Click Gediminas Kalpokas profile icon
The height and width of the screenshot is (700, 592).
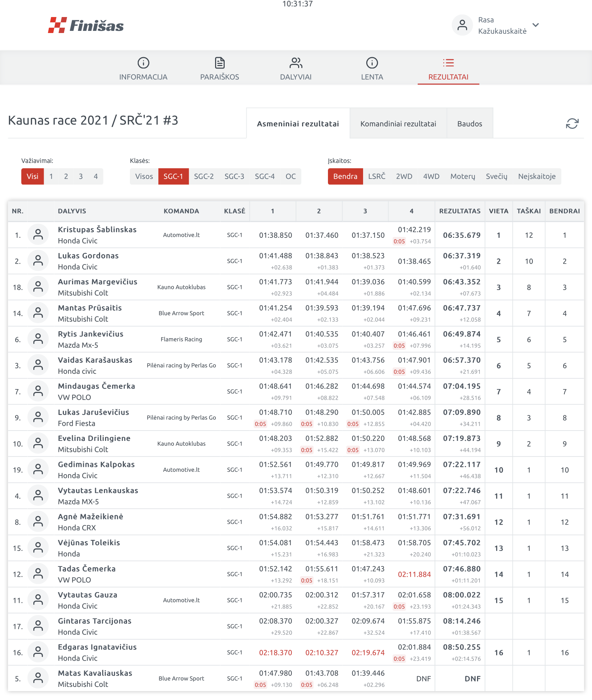(38, 470)
